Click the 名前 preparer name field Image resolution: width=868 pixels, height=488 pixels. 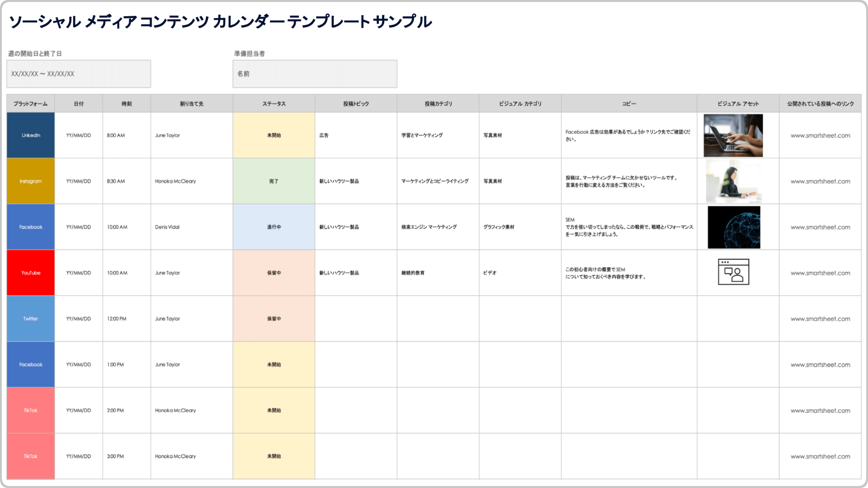[315, 74]
